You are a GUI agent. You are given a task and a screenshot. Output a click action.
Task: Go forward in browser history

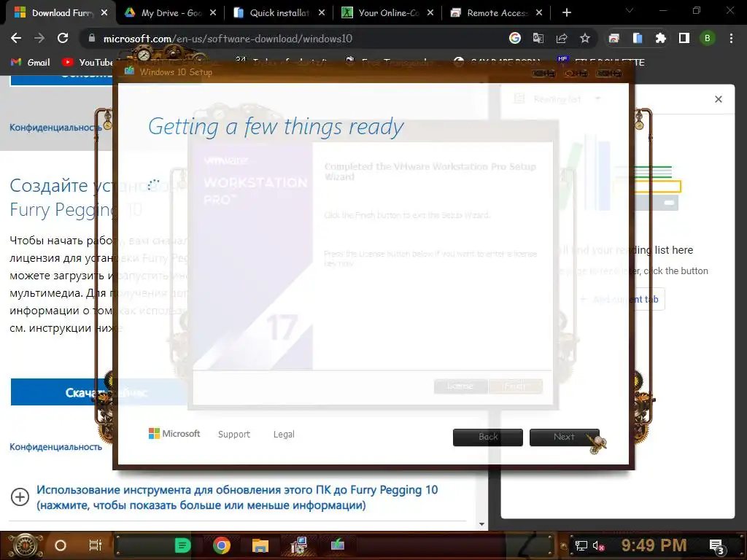[39, 38]
